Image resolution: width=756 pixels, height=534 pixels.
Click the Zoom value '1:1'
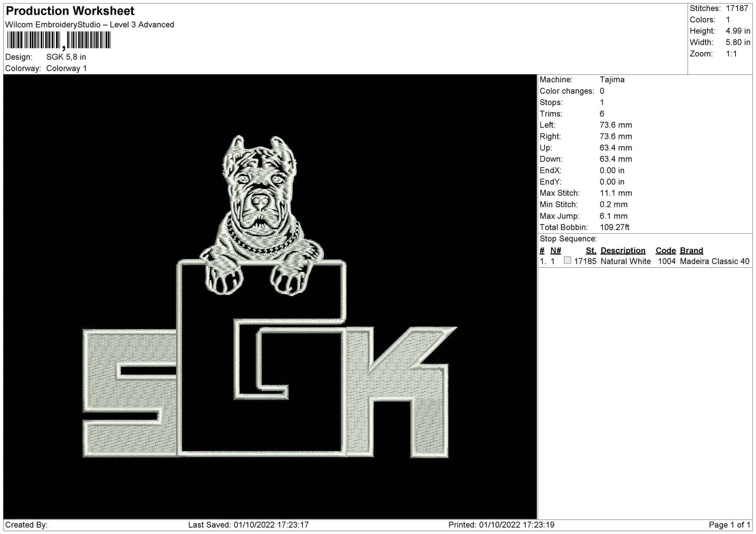[731, 54]
